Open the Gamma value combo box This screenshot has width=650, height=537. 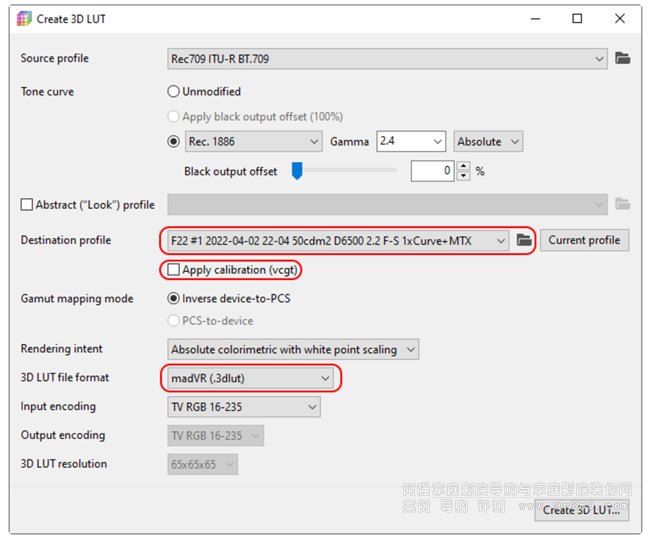[410, 142]
